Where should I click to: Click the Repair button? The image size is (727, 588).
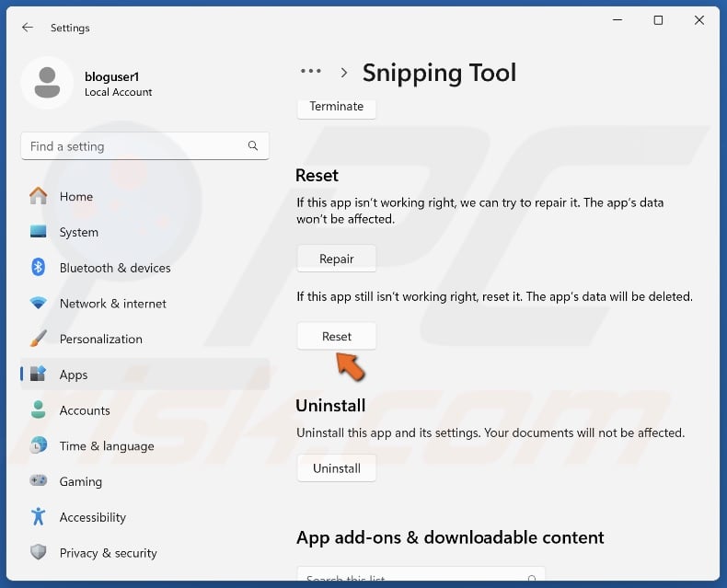tap(337, 259)
